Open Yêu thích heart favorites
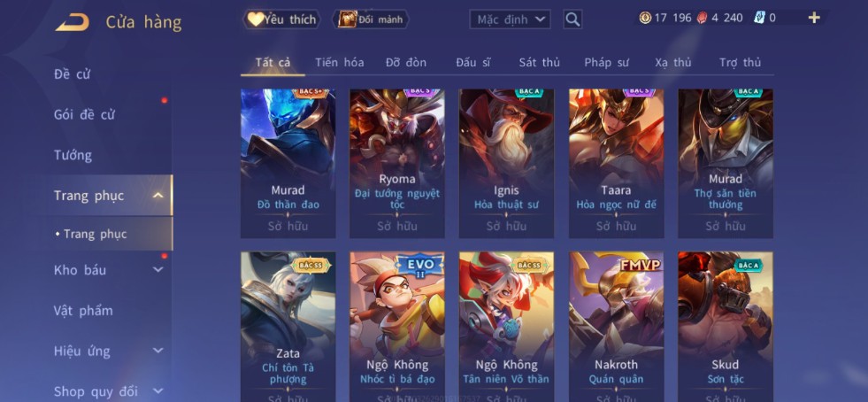The width and height of the screenshot is (868, 402). tap(282, 20)
